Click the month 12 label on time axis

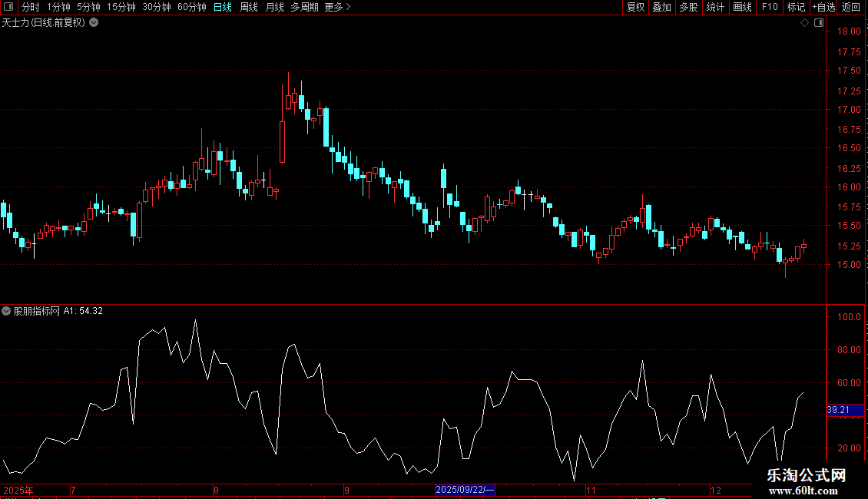pos(716,490)
